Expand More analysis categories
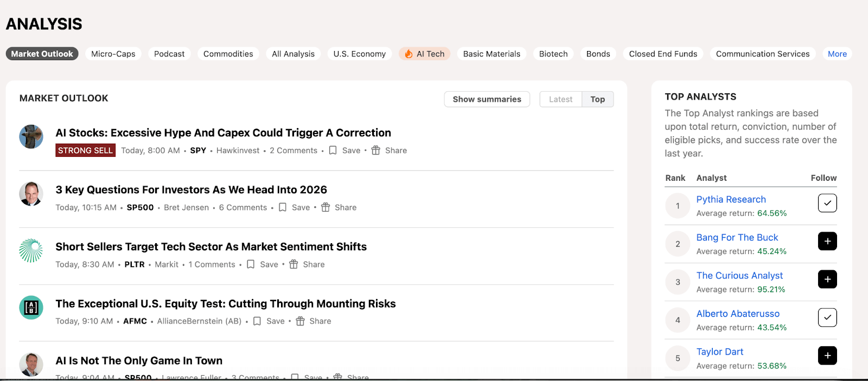 pos(837,54)
